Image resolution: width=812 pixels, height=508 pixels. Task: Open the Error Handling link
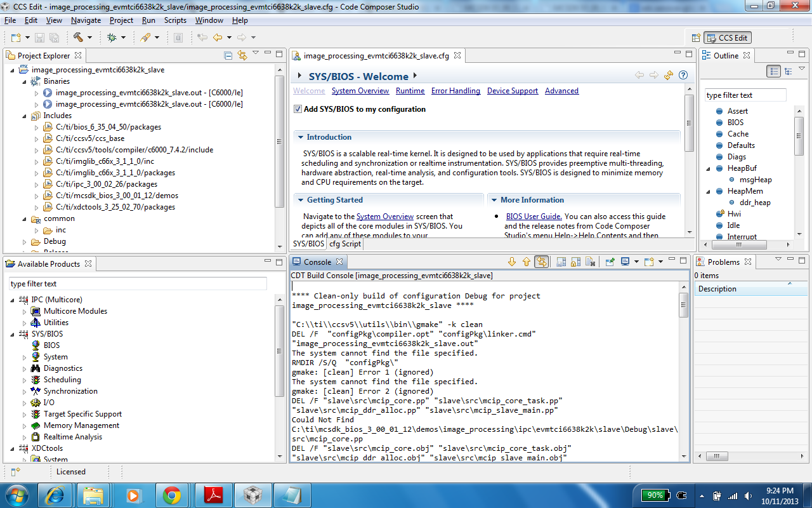pyautogui.click(x=455, y=91)
